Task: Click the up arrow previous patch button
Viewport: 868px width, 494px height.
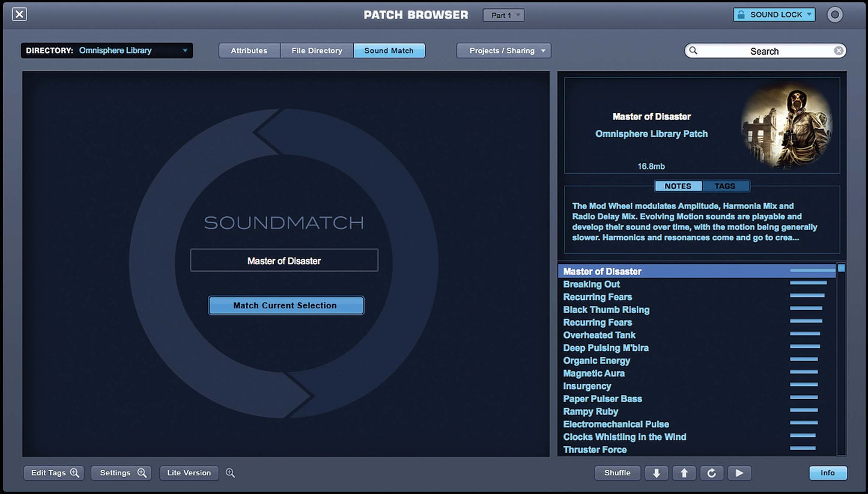Action: [684, 473]
